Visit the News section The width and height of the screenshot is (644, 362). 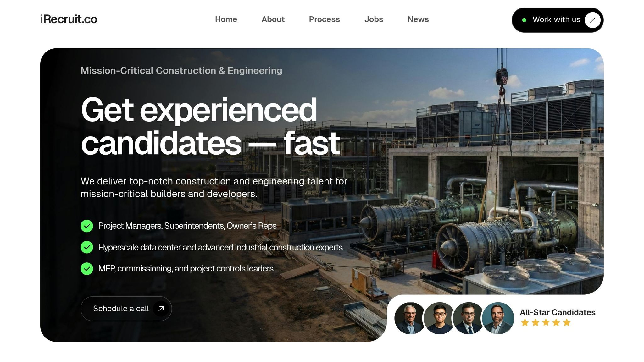point(418,19)
